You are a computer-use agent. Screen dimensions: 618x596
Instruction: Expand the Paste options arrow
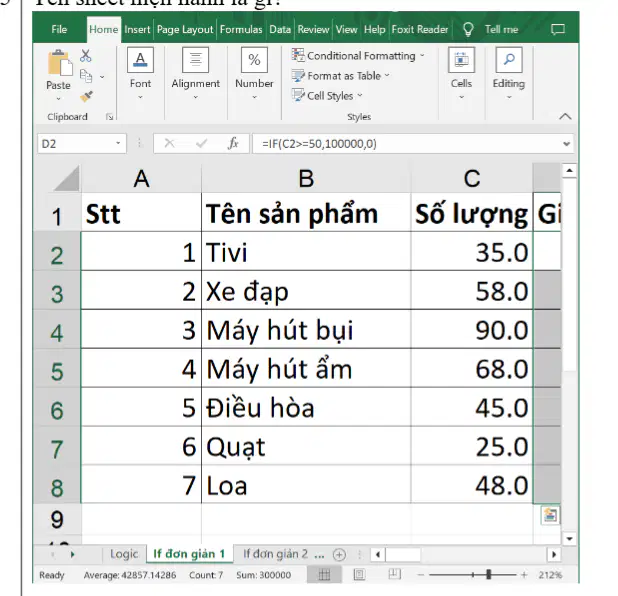click(58, 99)
